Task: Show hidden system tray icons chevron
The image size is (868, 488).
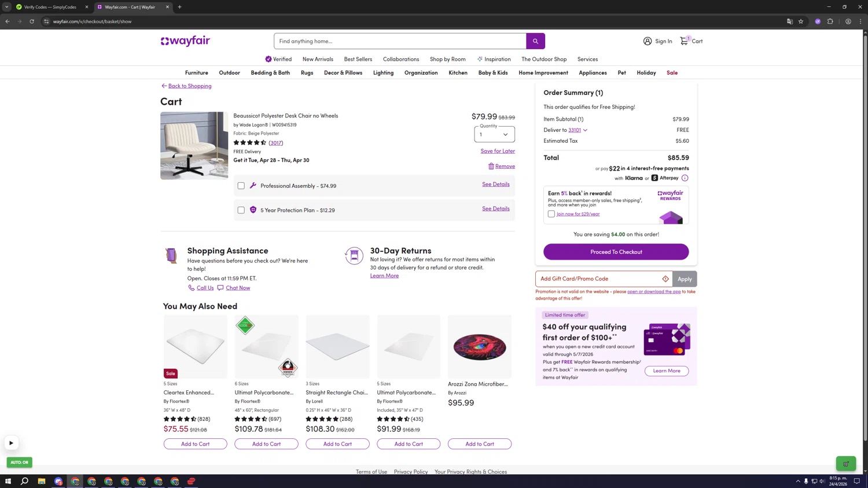Action: (798, 481)
